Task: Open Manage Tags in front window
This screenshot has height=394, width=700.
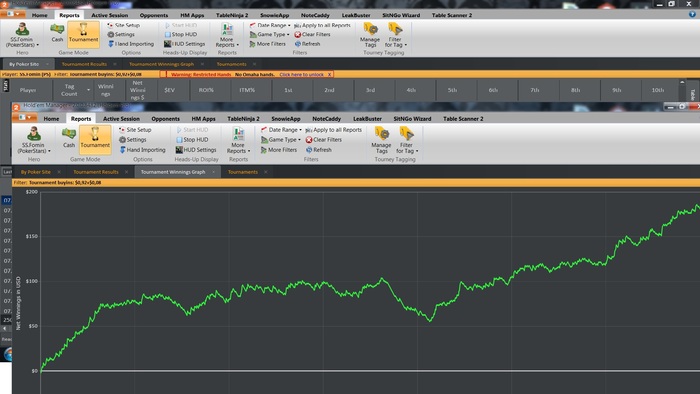Action: [381, 140]
